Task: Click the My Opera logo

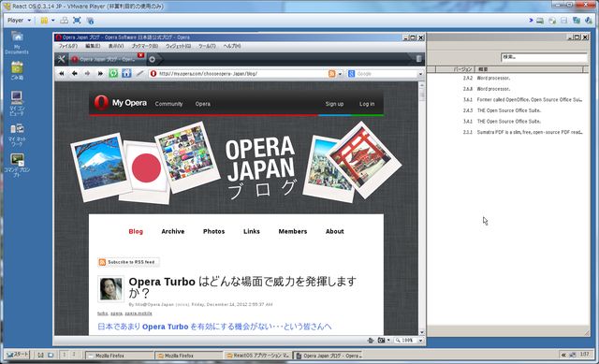Action: tap(121, 103)
